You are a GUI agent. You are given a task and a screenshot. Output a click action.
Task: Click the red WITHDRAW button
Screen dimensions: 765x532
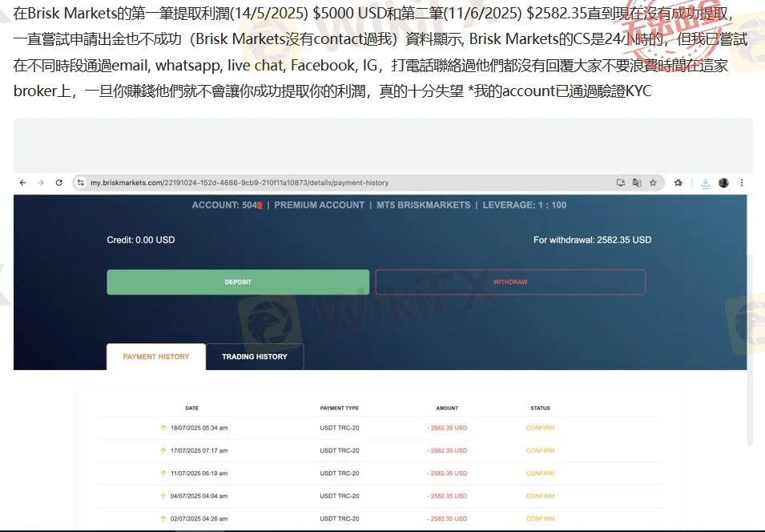coord(510,282)
